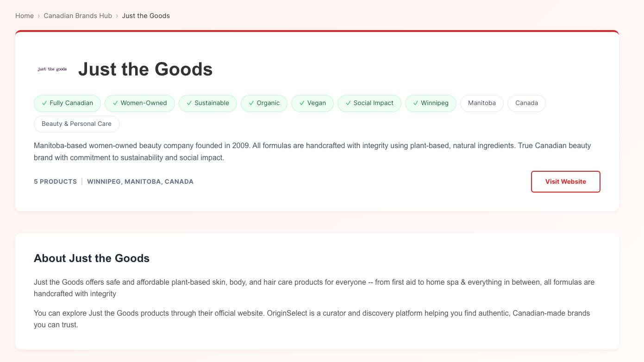This screenshot has width=644, height=362.
Task: Toggle the Beauty & Personal Care category tag
Action: click(x=76, y=124)
